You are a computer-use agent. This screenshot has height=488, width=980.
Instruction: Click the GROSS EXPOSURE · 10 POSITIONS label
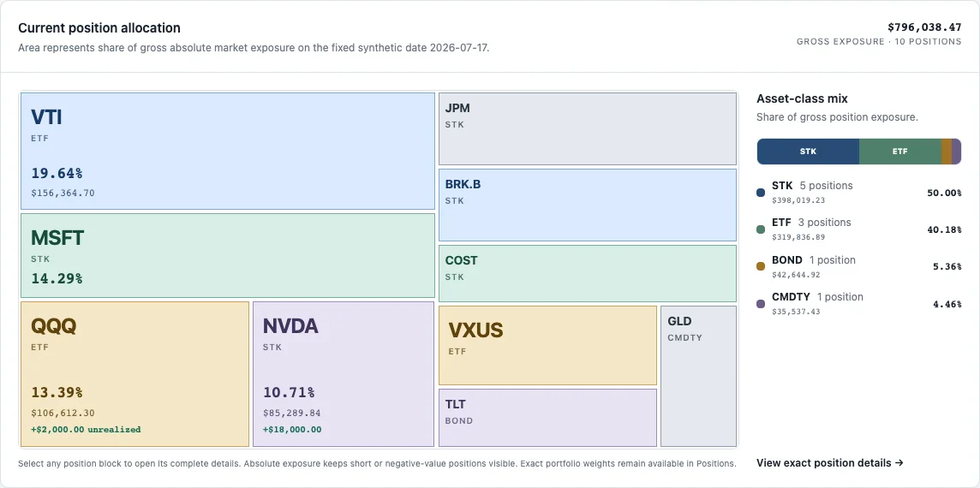coord(879,42)
